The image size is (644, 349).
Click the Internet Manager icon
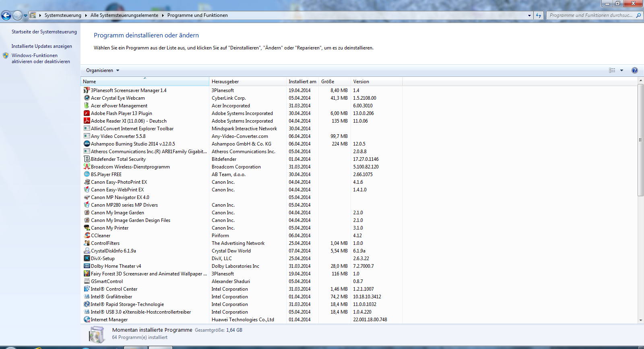tap(87, 320)
